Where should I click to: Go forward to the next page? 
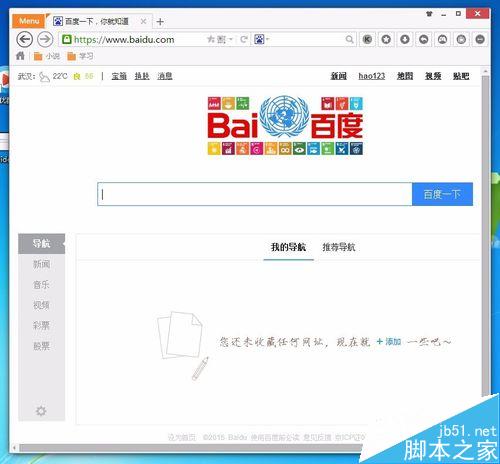(45, 40)
